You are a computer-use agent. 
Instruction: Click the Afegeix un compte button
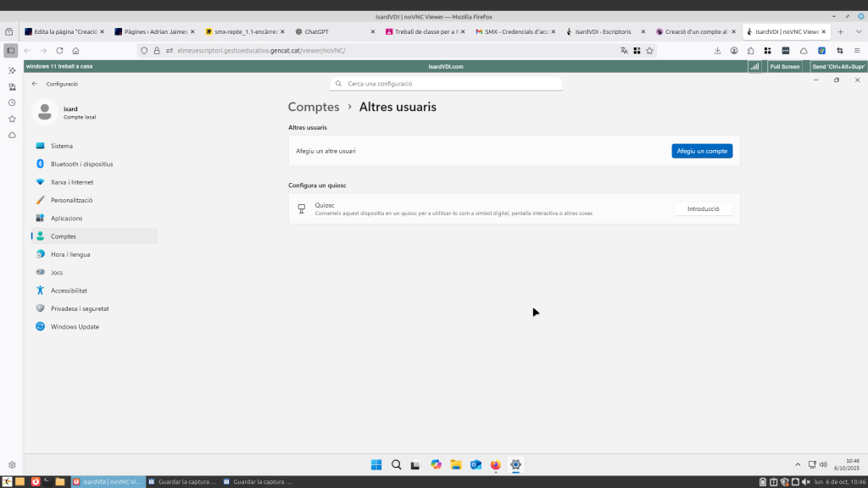coord(702,151)
